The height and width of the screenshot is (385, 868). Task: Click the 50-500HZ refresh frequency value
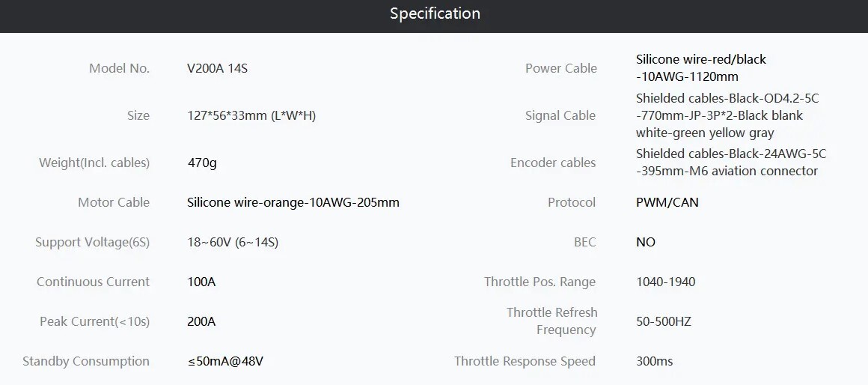click(664, 322)
